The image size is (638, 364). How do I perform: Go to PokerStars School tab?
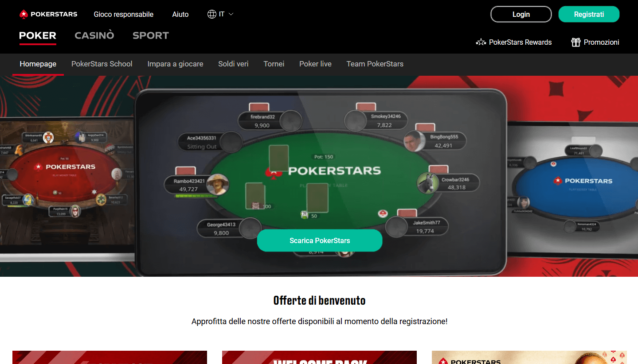102,64
